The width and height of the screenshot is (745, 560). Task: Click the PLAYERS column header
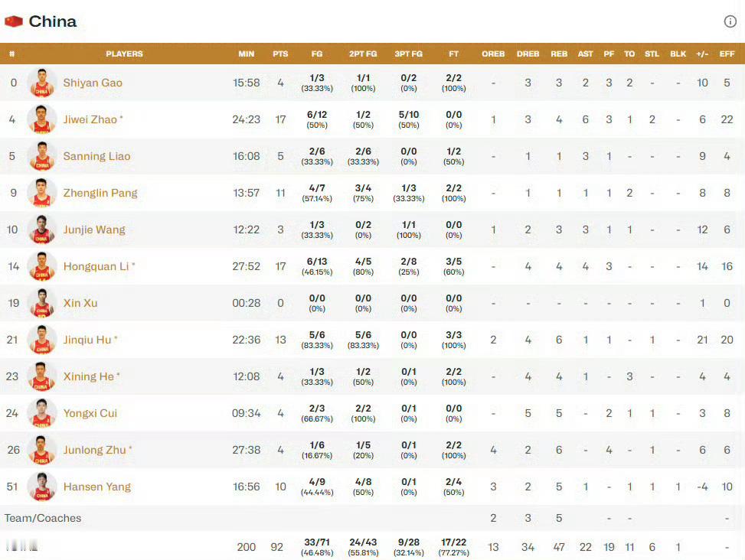pyautogui.click(x=124, y=54)
